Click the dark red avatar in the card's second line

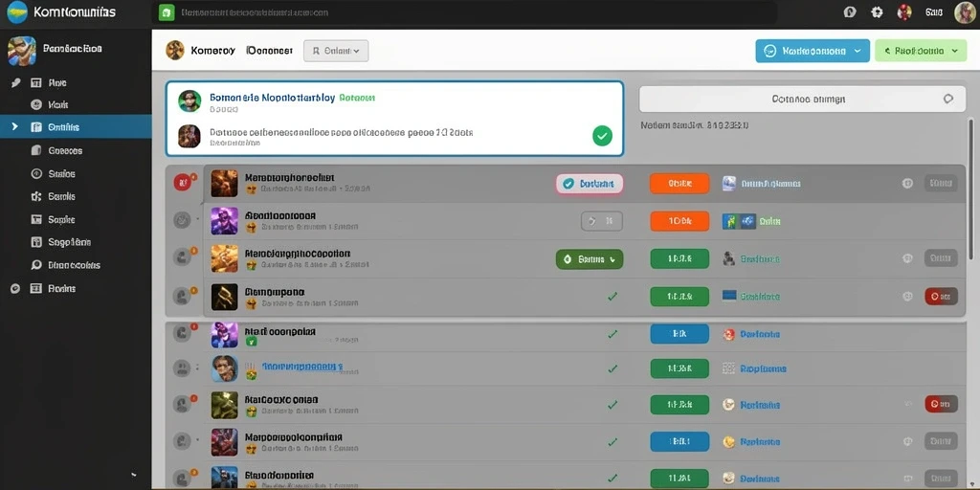189,136
